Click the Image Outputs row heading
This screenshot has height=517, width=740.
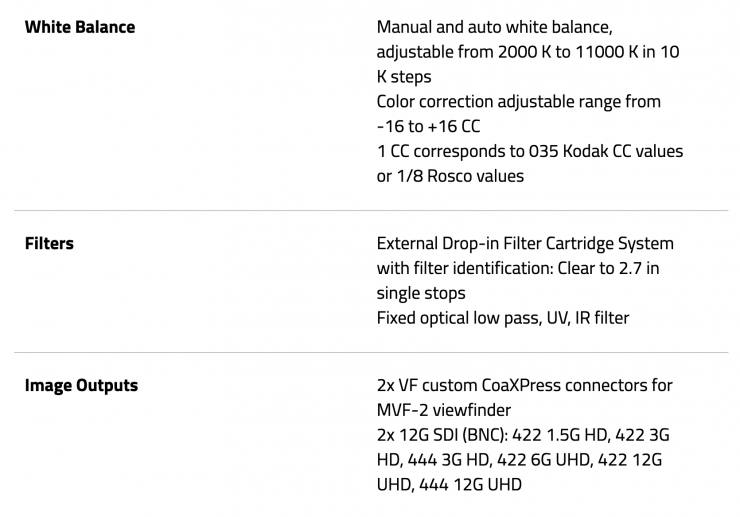tap(81, 385)
